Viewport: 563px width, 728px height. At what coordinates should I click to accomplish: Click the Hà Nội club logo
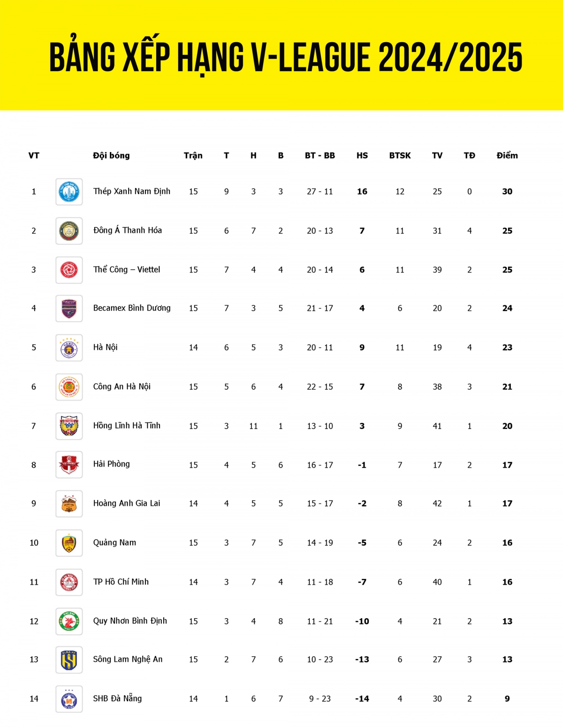pyautogui.click(x=69, y=348)
